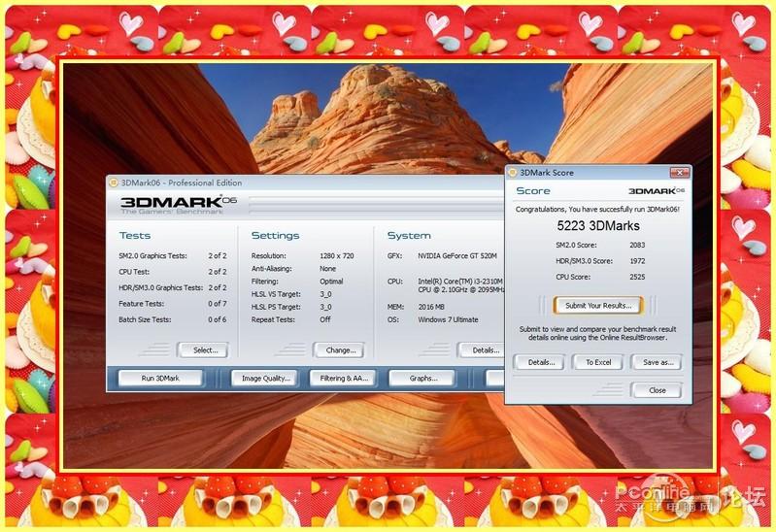The height and width of the screenshot is (532, 776).
Task: Click 'Anti-Aliasing:' setting label
Action: coord(271,269)
